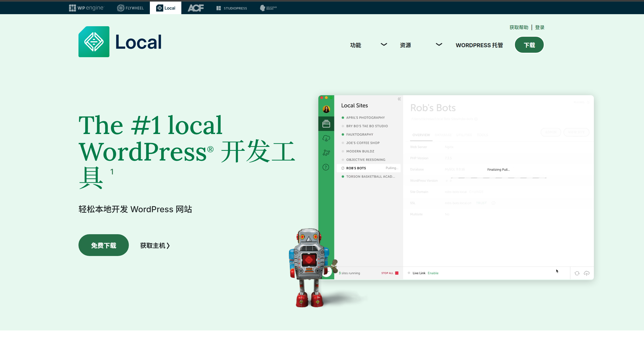
Task: Open the 获取帮助 help link
Action: (519, 27)
